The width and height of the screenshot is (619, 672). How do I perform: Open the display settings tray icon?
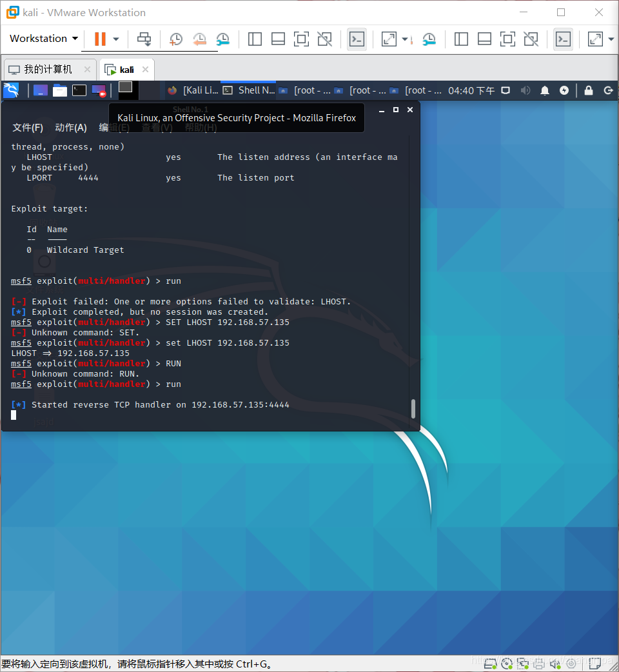tap(506, 90)
